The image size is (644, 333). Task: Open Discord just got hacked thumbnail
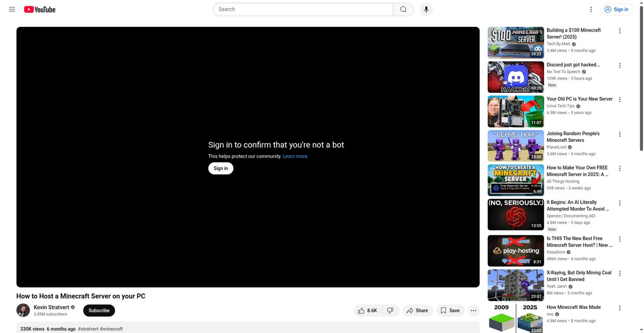tap(516, 77)
